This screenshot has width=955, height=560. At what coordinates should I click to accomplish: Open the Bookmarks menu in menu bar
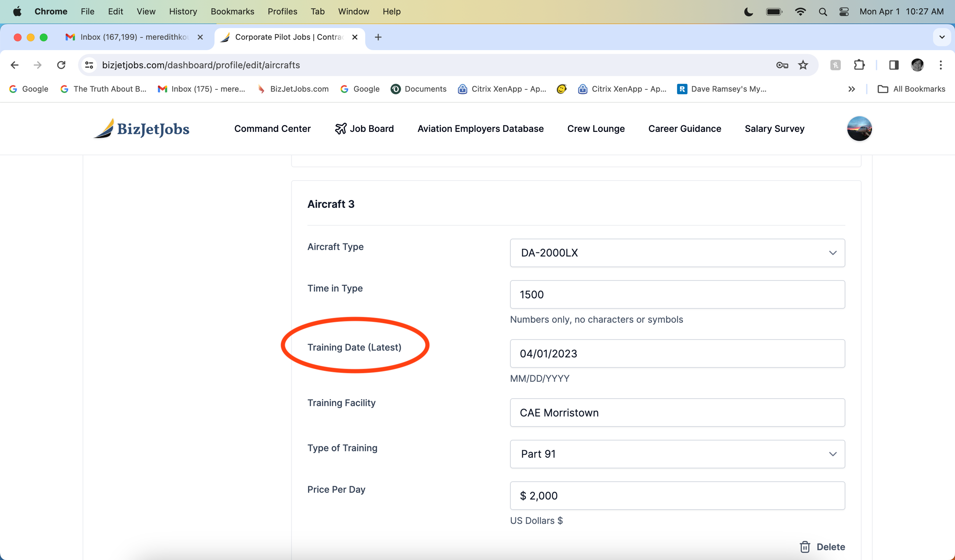(x=232, y=11)
